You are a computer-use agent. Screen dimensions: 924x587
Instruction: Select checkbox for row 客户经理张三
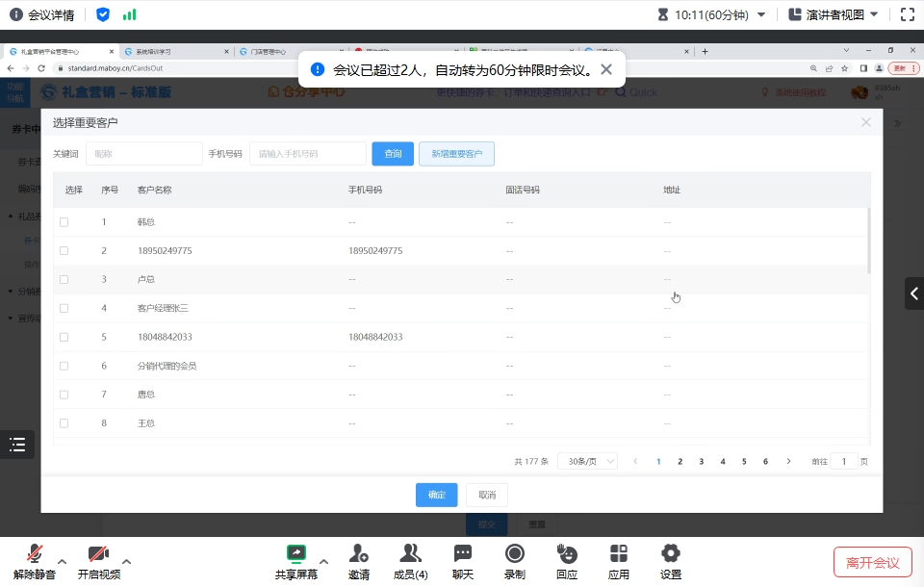click(x=64, y=308)
